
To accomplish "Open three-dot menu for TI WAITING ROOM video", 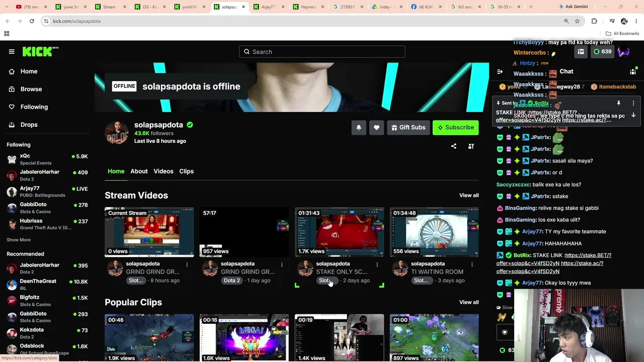I will (472, 264).
